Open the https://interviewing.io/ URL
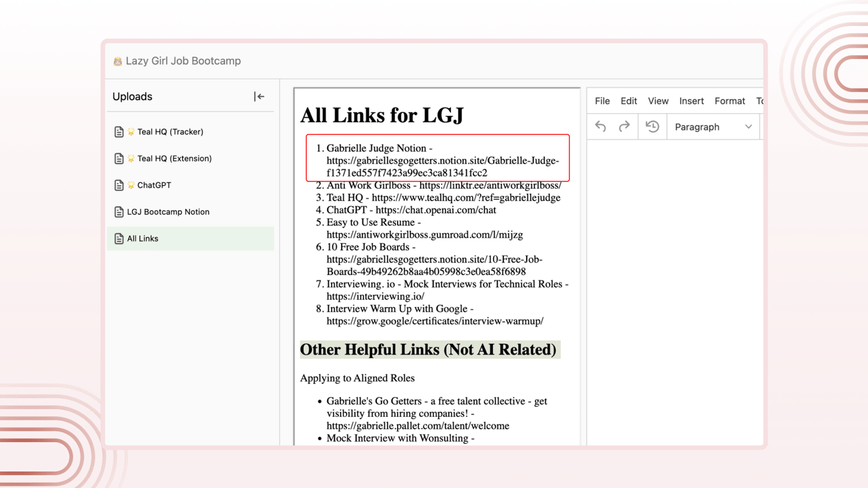 pos(376,296)
